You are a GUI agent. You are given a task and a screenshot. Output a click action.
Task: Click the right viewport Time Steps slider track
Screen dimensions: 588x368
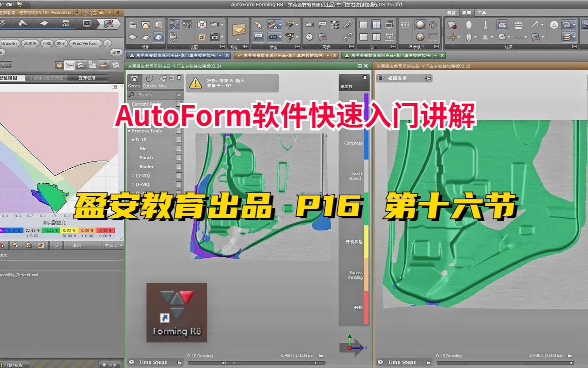pyautogui.click(x=505, y=363)
